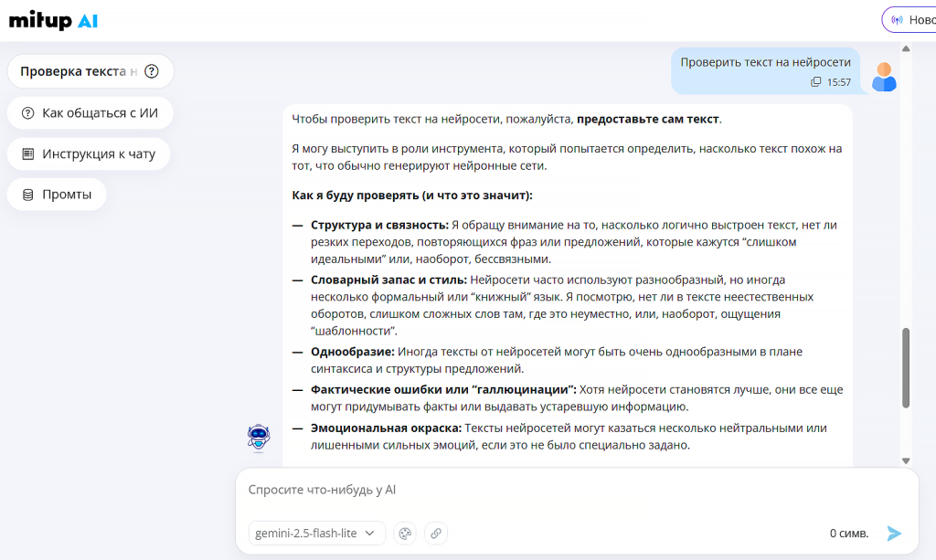This screenshot has height=560, width=936.
Task: Click the question mark icon in Как общаться с ИИ
Action: click(x=28, y=113)
